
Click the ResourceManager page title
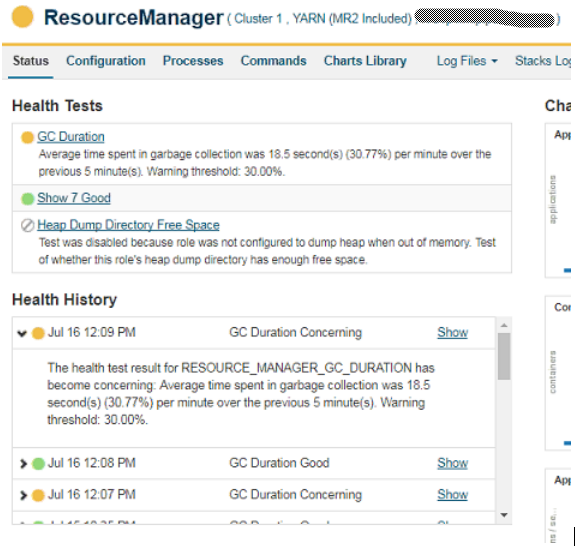coord(133,17)
